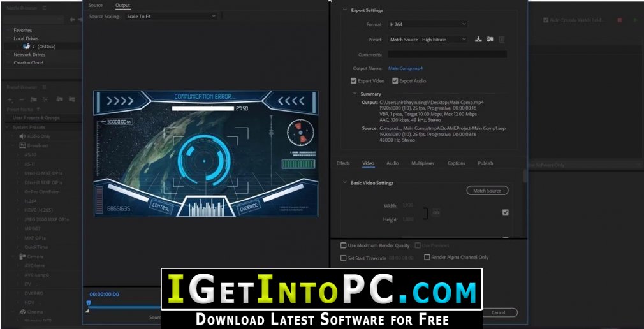644x329 pixels.
Task: Click the Match Source button
Action: click(x=487, y=191)
